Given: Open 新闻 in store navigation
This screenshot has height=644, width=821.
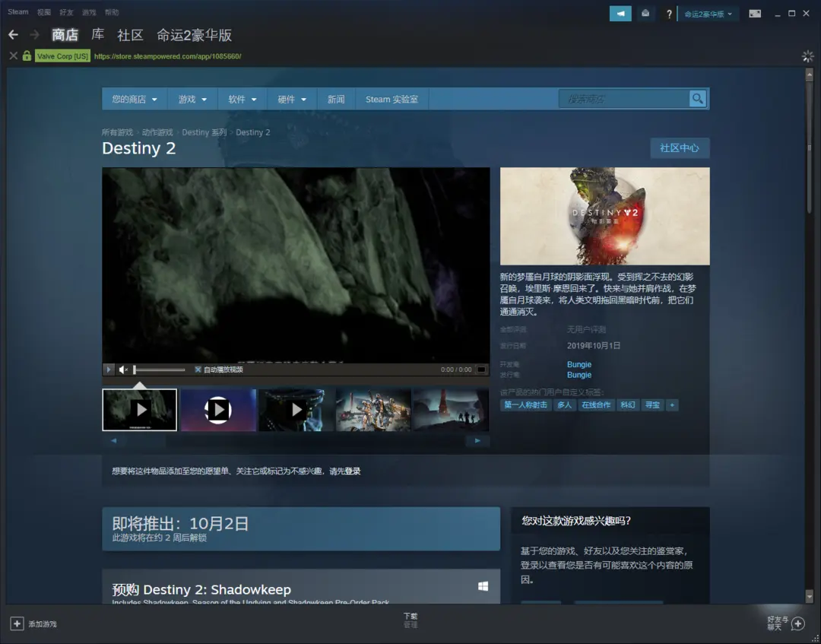Looking at the screenshot, I should 336,99.
